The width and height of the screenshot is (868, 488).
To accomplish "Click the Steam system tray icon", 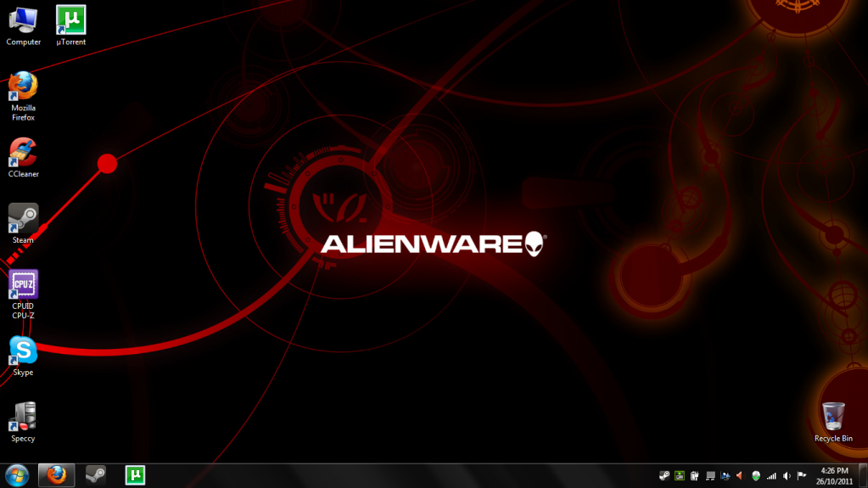I will point(664,476).
